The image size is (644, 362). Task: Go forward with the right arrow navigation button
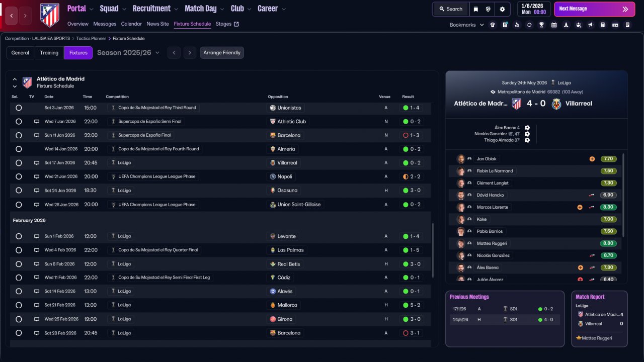tap(25, 16)
